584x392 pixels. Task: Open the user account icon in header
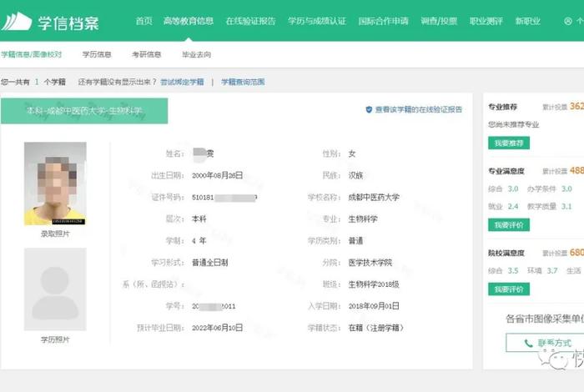coord(568,21)
